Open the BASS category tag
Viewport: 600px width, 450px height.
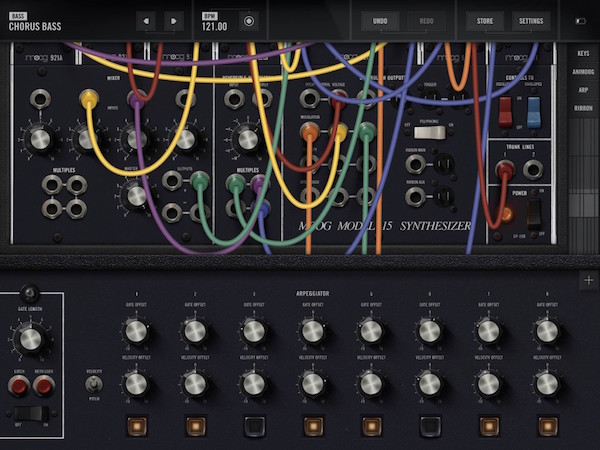[x=18, y=16]
